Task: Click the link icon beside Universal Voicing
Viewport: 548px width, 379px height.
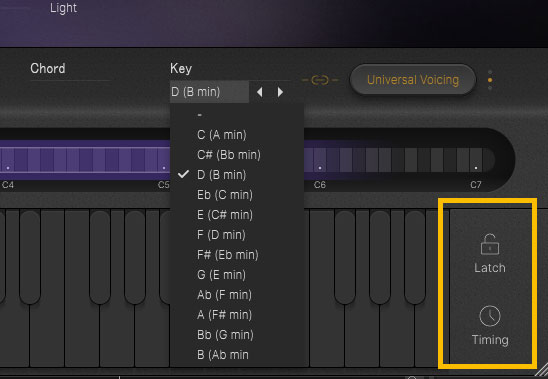Action: 320,80
